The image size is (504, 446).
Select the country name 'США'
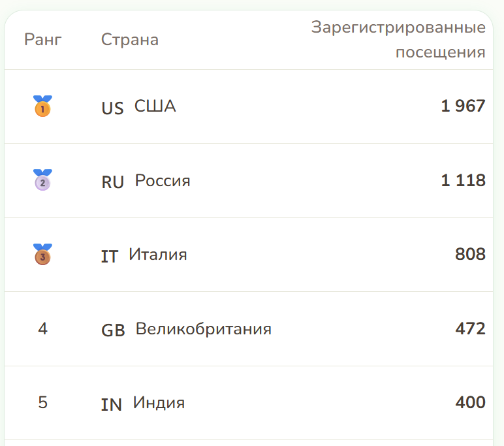pos(155,106)
